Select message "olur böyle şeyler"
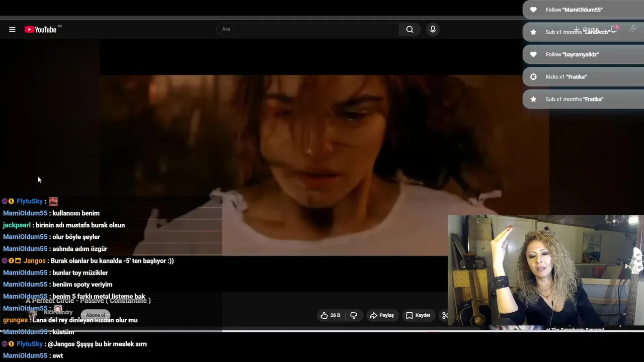This screenshot has width=644, height=362. (76, 237)
